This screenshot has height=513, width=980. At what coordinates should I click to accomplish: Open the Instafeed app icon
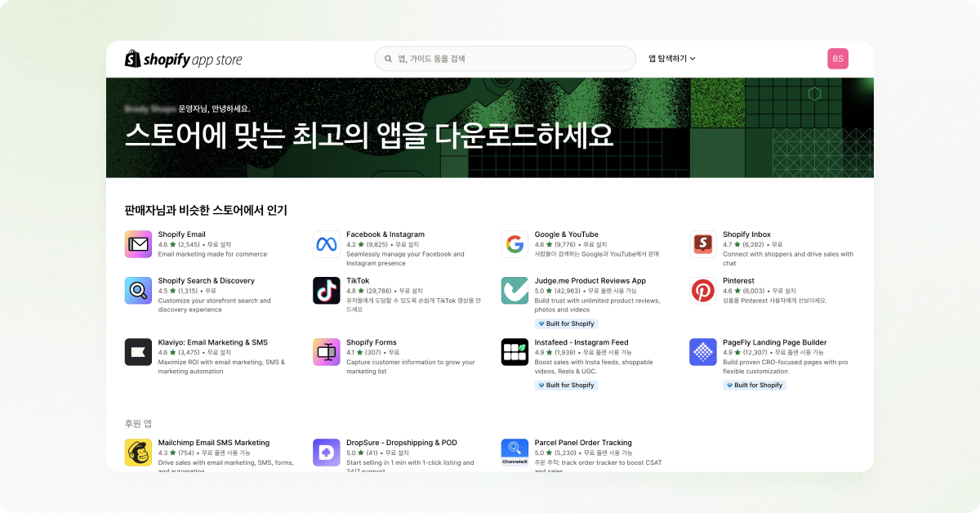[x=514, y=352]
